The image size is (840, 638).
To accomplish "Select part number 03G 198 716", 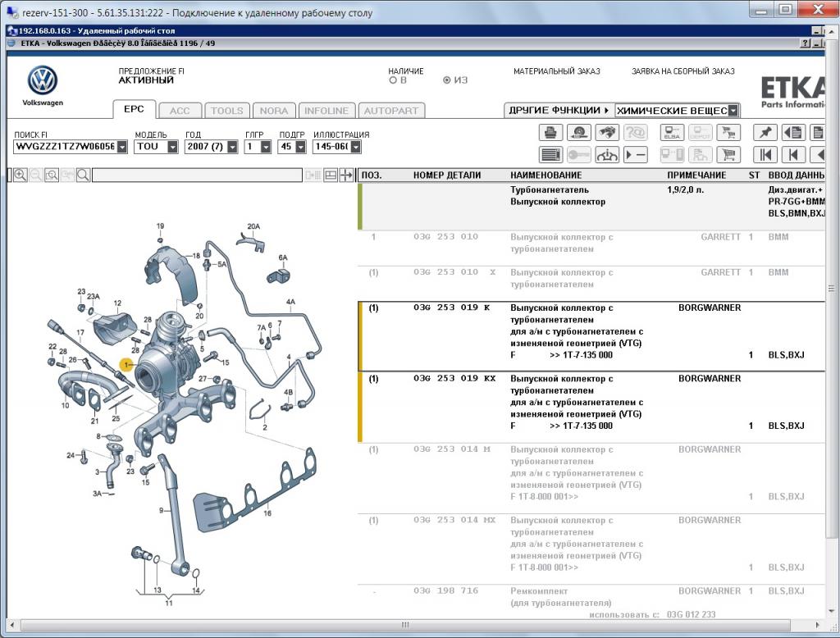I will click(445, 590).
